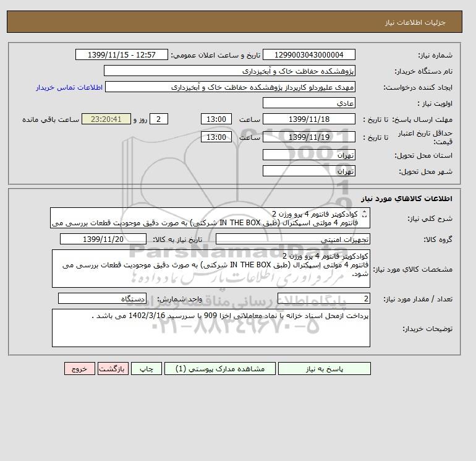Click the اولویت نیاز field showing عادی
The height and width of the screenshot is (461, 476).
(308, 103)
